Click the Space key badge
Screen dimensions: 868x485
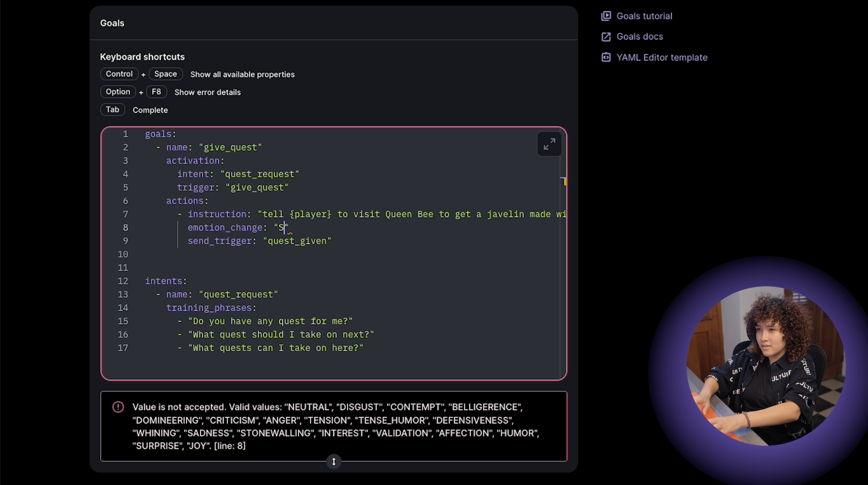165,74
